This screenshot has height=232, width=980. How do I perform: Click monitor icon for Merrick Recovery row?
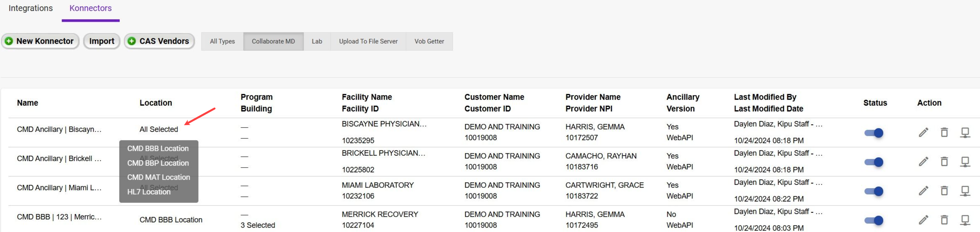pyautogui.click(x=965, y=220)
